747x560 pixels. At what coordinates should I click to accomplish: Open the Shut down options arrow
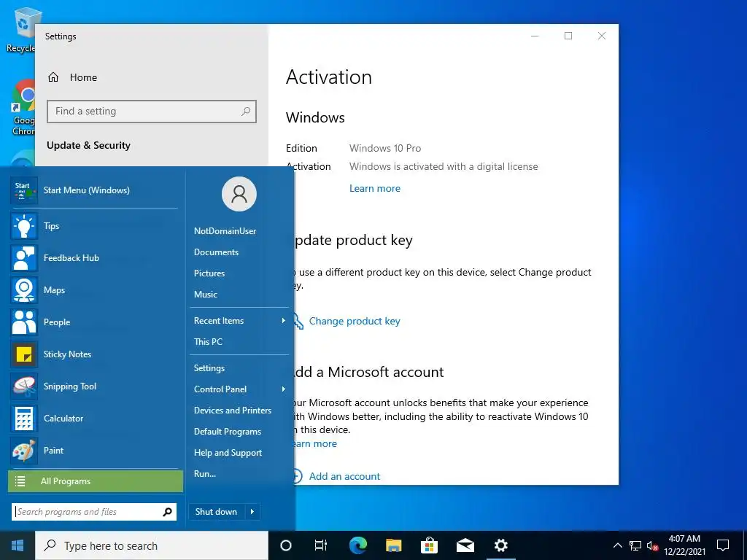coord(252,511)
